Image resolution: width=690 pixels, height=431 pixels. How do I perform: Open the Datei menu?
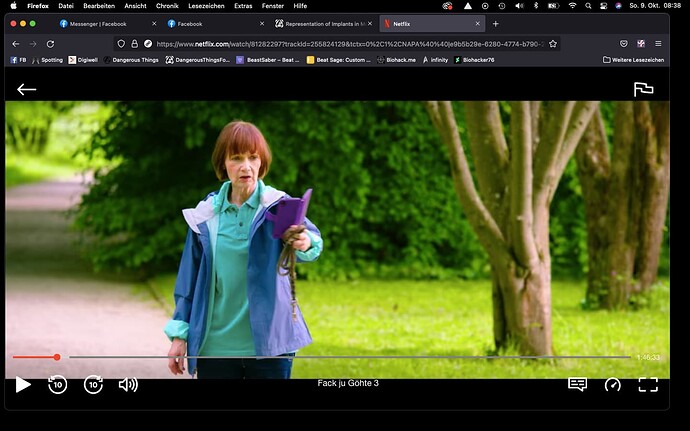tap(66, 6)
